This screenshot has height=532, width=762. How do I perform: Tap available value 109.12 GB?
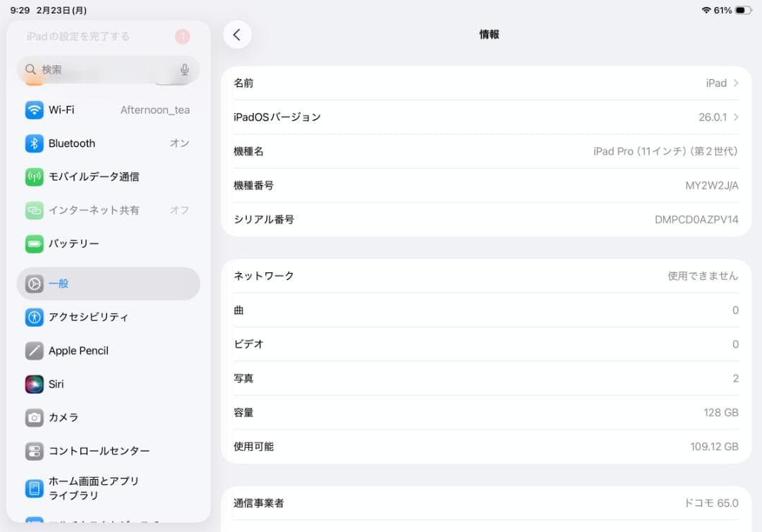pos(714,447)
